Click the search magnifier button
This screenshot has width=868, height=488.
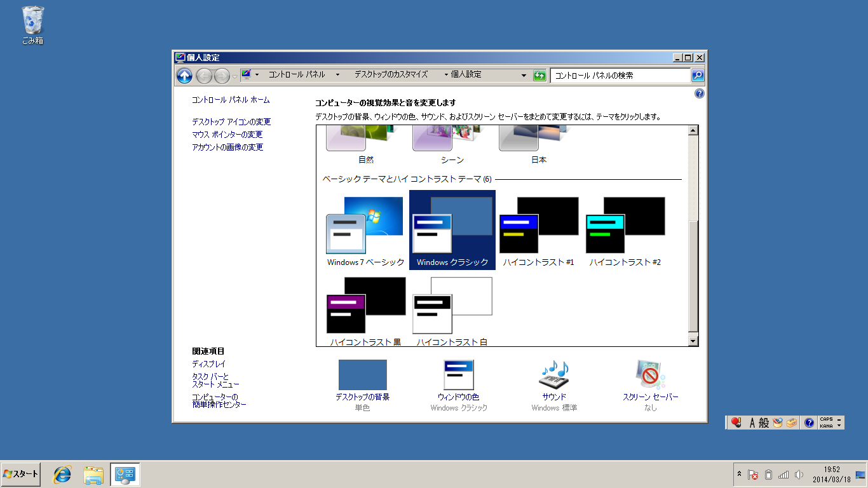(698, 76)
